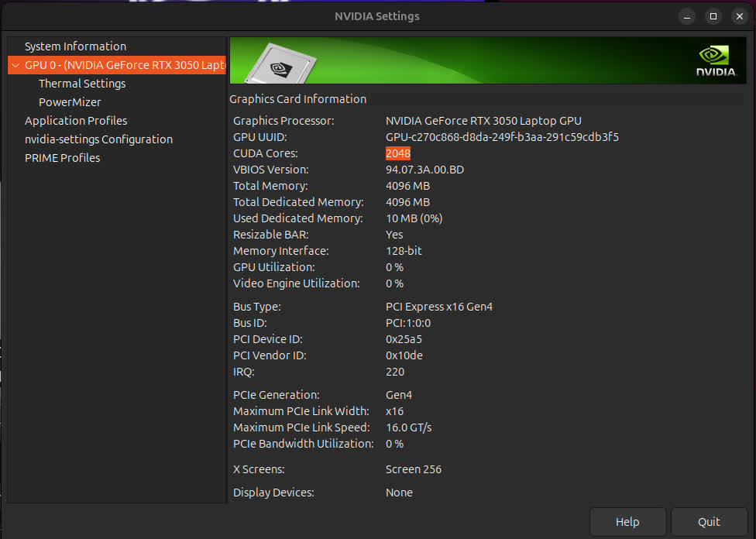Click the Help button
Image resolution: width=756 pixels, height=539 pixels.
point(627,521)
